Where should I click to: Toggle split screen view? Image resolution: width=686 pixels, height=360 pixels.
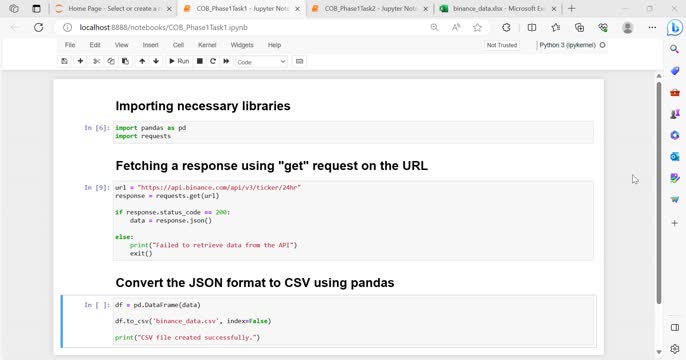click(x=532, y=28)
